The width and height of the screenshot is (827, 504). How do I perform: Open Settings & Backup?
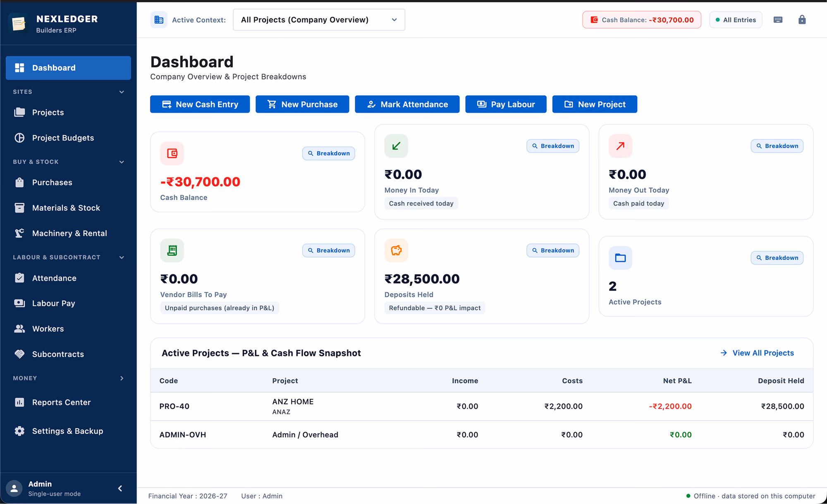point(68,431)
